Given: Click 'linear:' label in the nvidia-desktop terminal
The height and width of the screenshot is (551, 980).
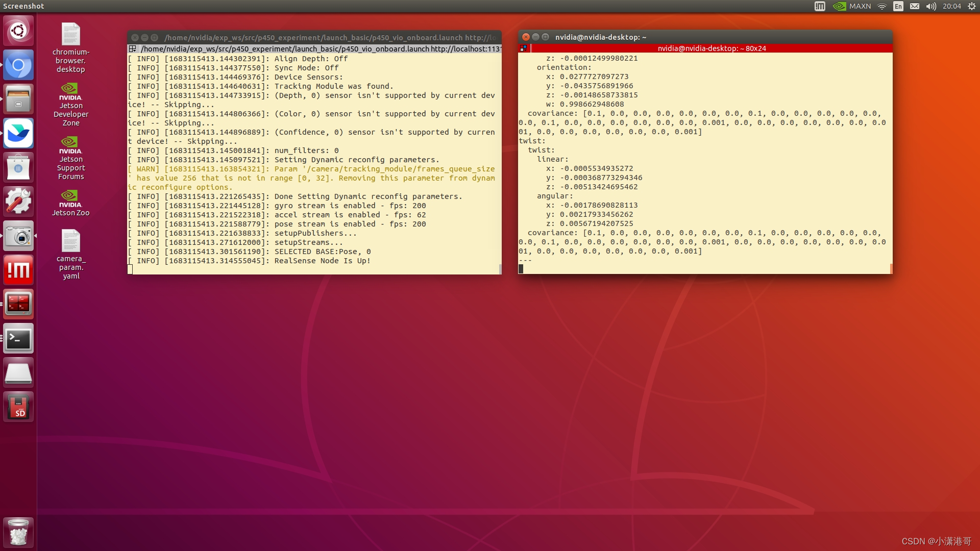Looking at the screenshot, I should 552,159.
